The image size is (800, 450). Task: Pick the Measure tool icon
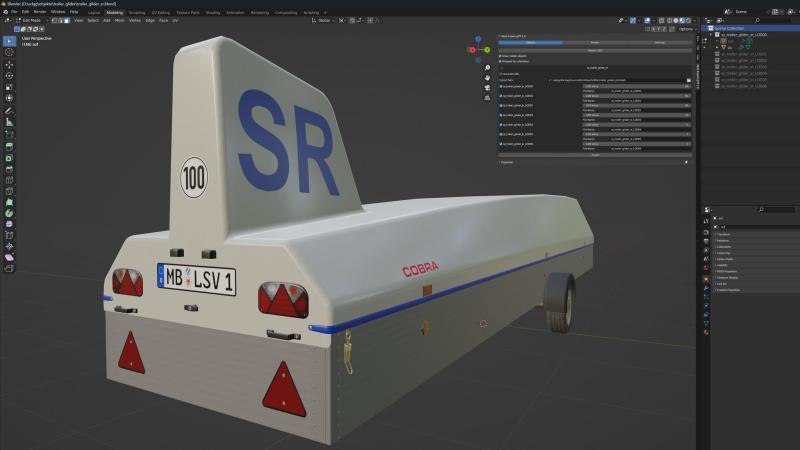(x=9, y=122)
